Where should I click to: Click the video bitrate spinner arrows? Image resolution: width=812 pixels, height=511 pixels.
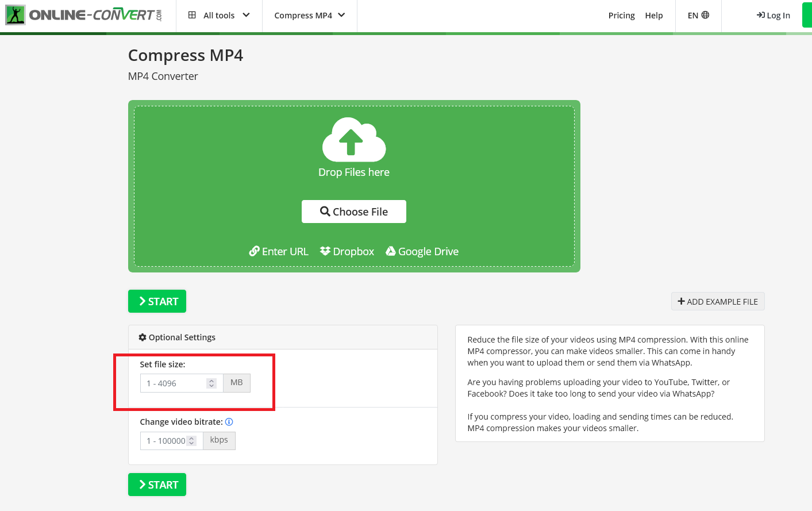[192, 441]
